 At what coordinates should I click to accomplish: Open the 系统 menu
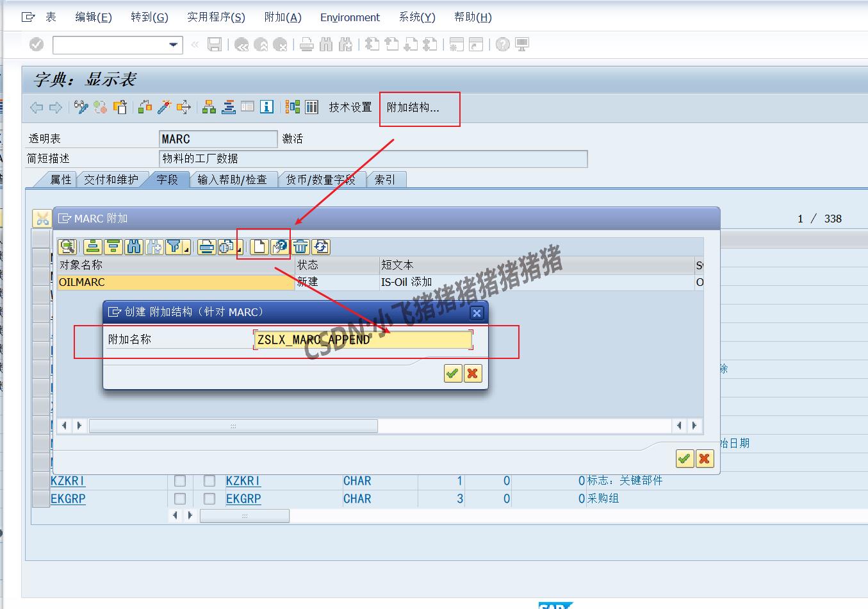click(416, 17)
